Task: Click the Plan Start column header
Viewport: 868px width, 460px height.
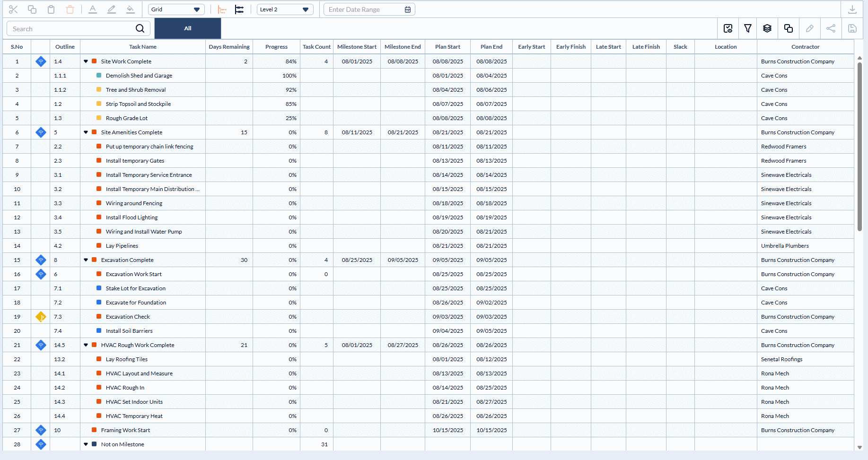Action: point(447,47)
